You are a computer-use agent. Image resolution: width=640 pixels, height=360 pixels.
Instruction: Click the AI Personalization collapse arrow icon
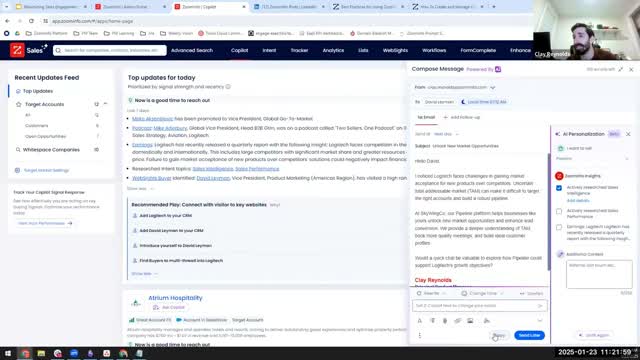[x=557, y=134]
